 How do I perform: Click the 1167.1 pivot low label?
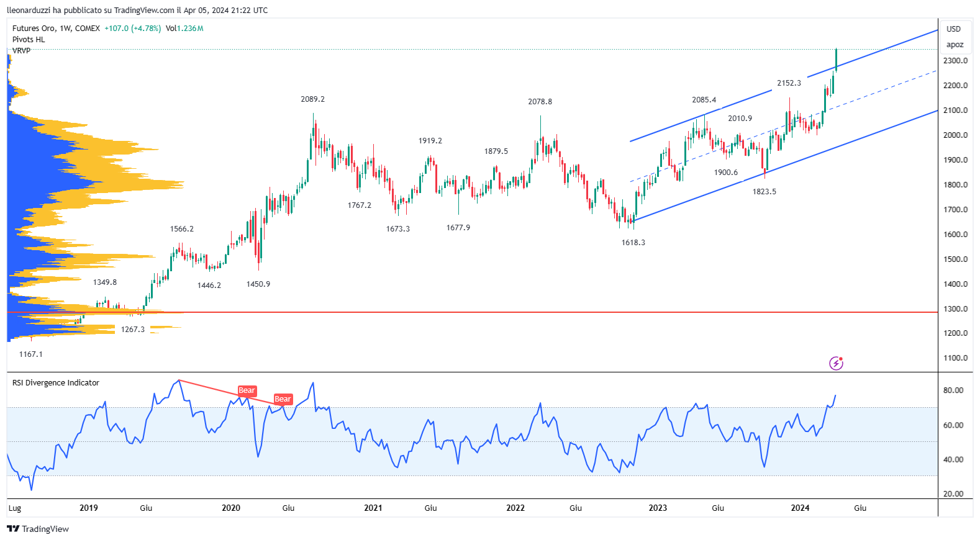30,354
